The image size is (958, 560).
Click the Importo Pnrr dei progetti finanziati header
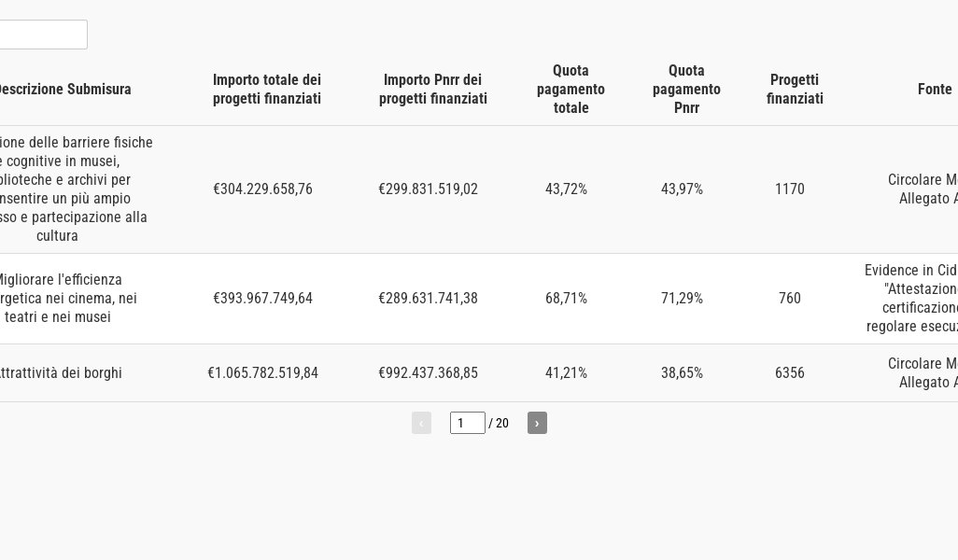(x=433, y=90)
